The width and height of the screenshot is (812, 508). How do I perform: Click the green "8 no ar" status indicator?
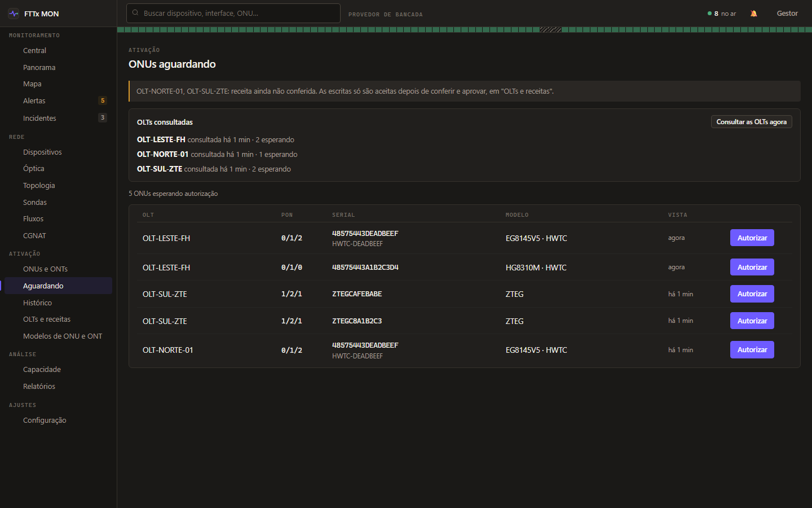point(722,14)
